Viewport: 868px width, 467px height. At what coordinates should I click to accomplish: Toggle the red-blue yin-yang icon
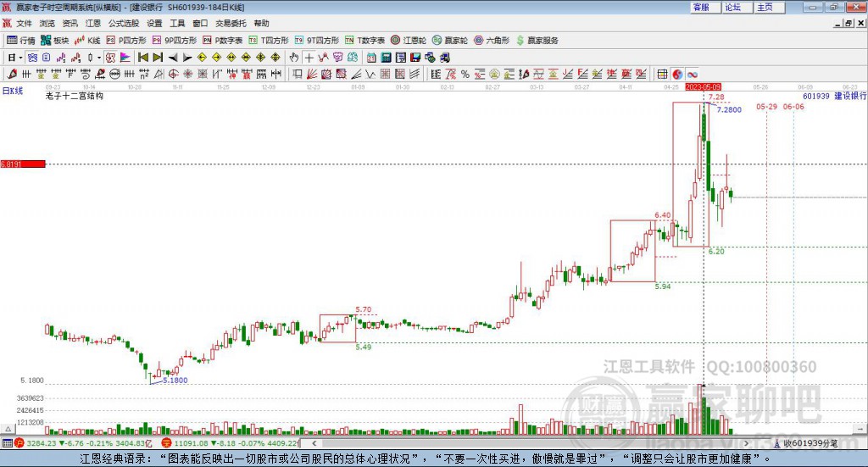click(x=677, y=74)
